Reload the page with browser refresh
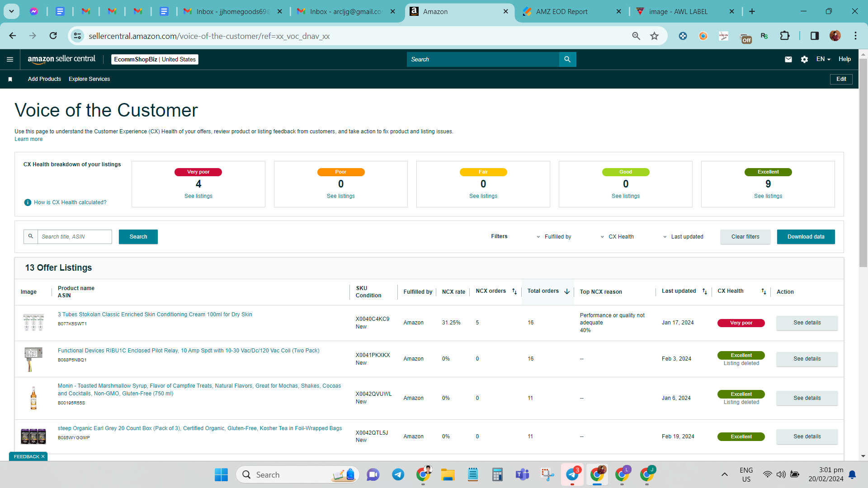 (53, 36)
